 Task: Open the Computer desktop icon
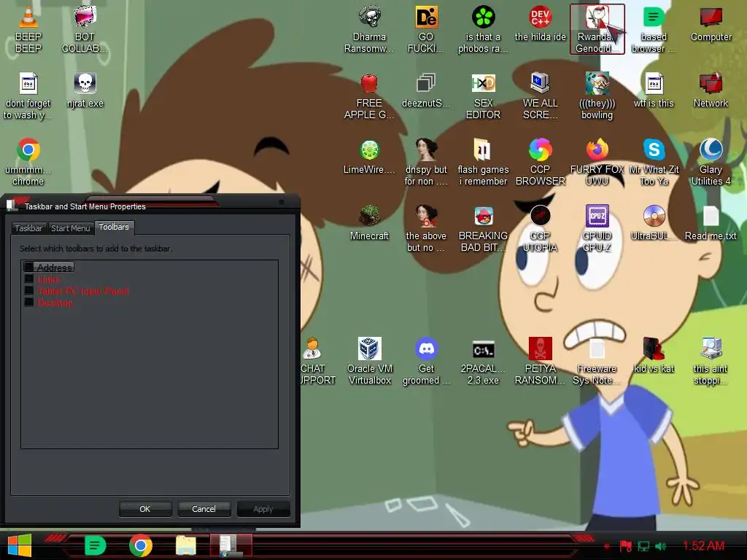tap(711, 24)
